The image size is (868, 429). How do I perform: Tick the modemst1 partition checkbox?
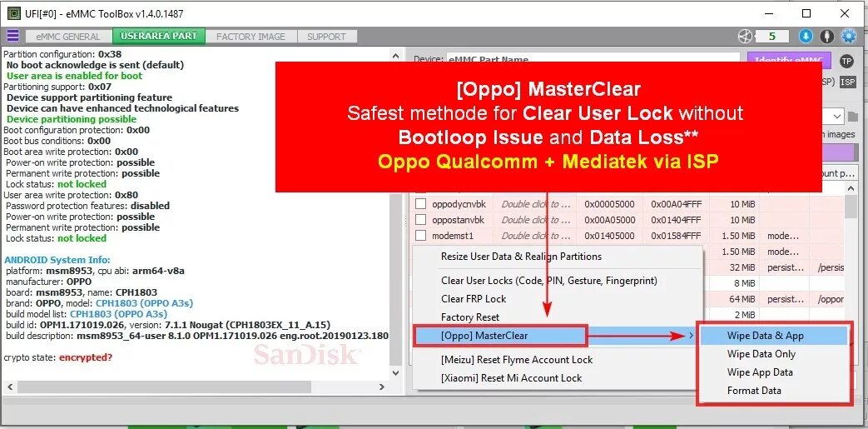pyautogui.click(x=421, y=236)
